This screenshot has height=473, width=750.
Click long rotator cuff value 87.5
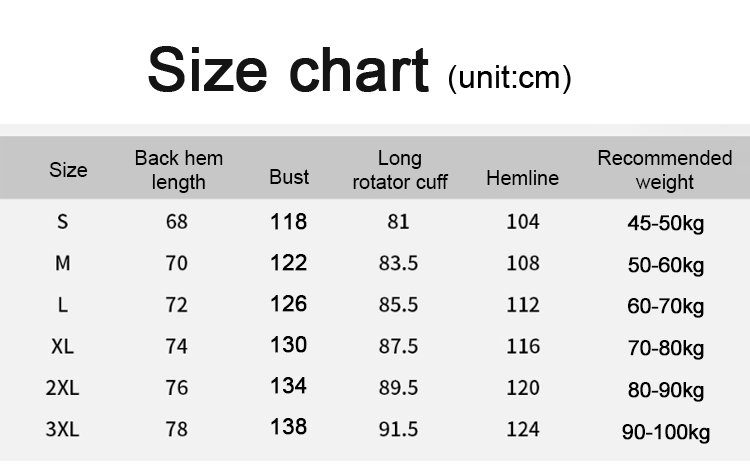398,347
